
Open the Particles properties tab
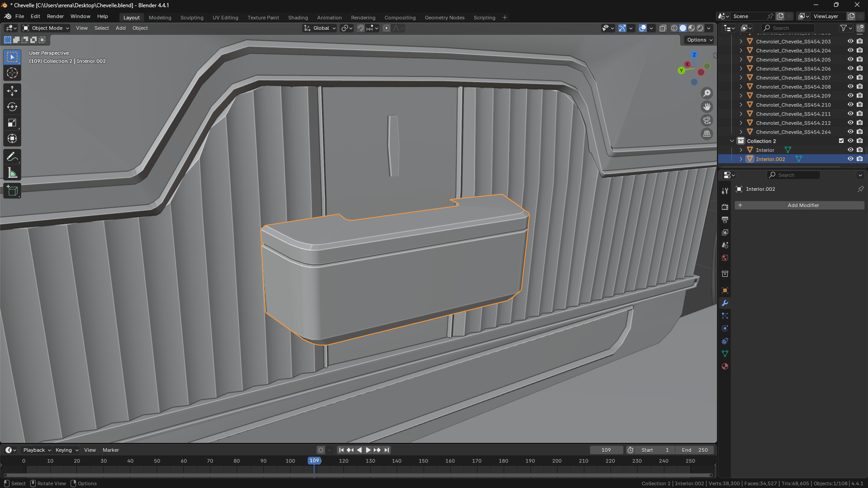tap(725, 316)
